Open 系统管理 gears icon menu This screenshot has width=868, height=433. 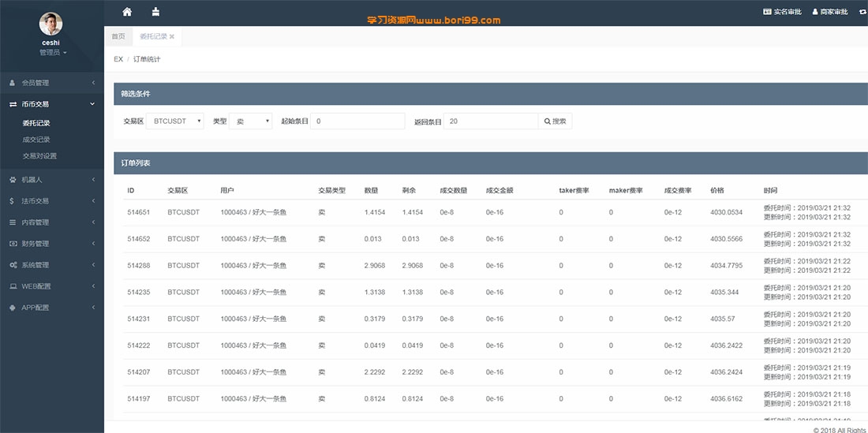[52, 265]
